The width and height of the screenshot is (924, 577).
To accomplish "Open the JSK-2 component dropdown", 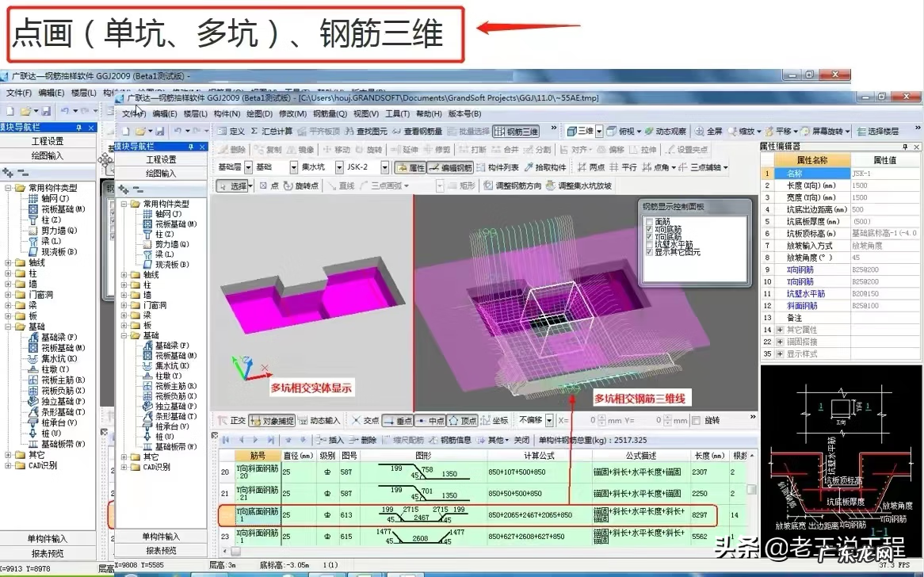I will click(x=385, y=167).
